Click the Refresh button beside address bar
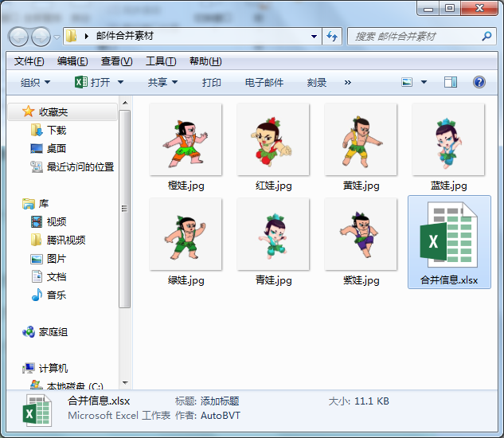This screenshot has width=504, height=438. [332, 36]
